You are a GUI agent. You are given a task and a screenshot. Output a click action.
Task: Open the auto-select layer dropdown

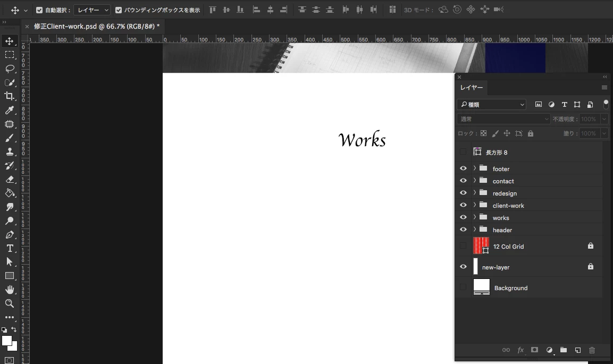[x=93, y=10]
